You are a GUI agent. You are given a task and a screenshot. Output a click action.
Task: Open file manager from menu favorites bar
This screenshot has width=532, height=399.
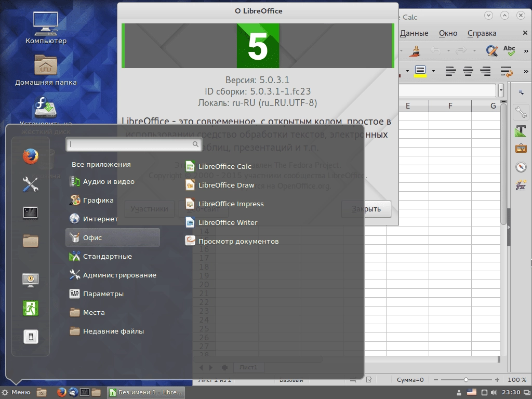pyautogui.click(x=31, y=241)
